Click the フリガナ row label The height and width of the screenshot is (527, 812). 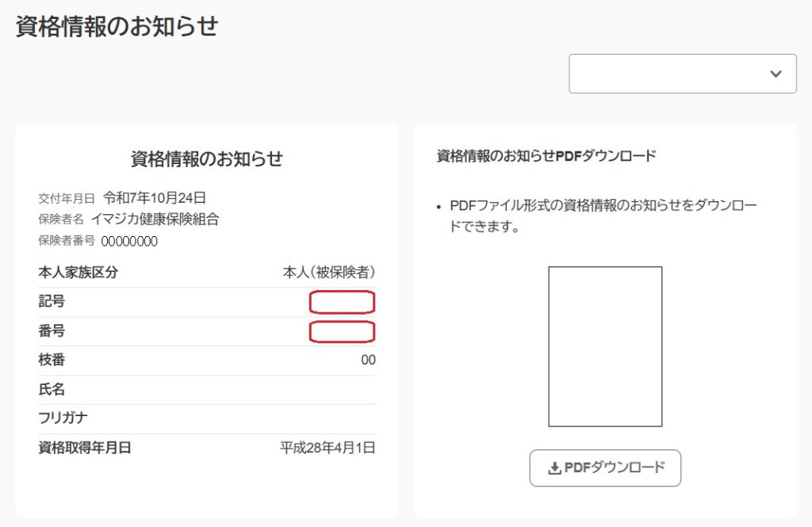[x=63, y=418]
